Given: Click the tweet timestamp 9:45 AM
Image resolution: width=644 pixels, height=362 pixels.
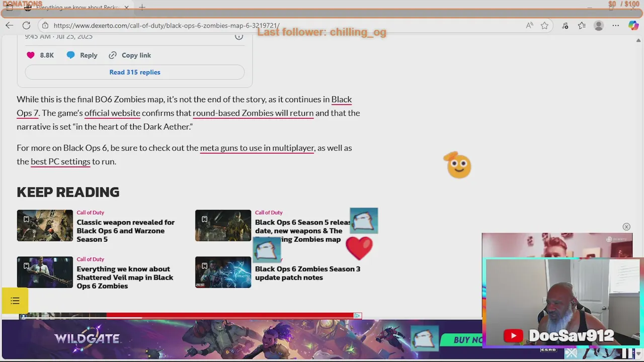Looking at the screenshot, I should coord(58,36).
